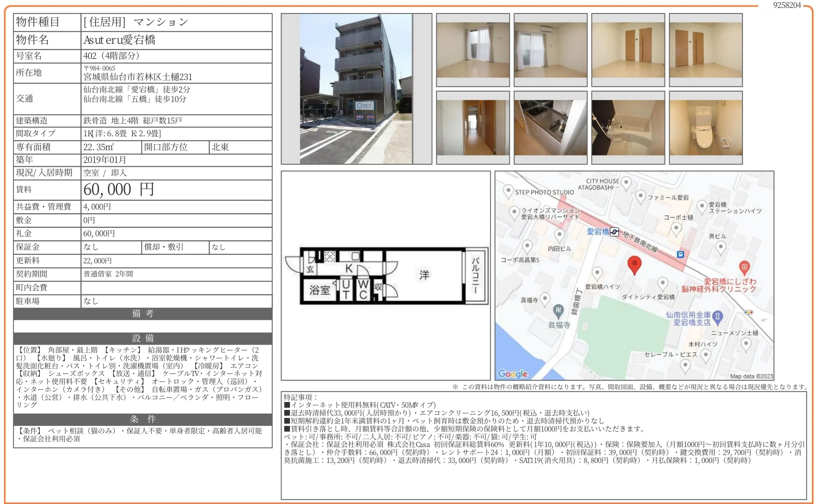Click the バルコニー area in the floor plan
Image resolution: width=819 pixels, height=504 pixels.
[475, 275]
